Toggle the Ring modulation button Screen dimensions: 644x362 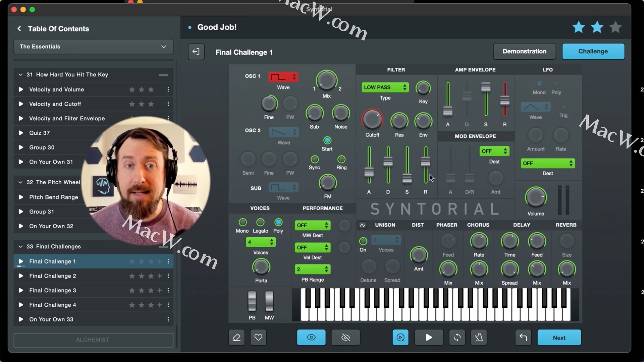tap(341, 159)
